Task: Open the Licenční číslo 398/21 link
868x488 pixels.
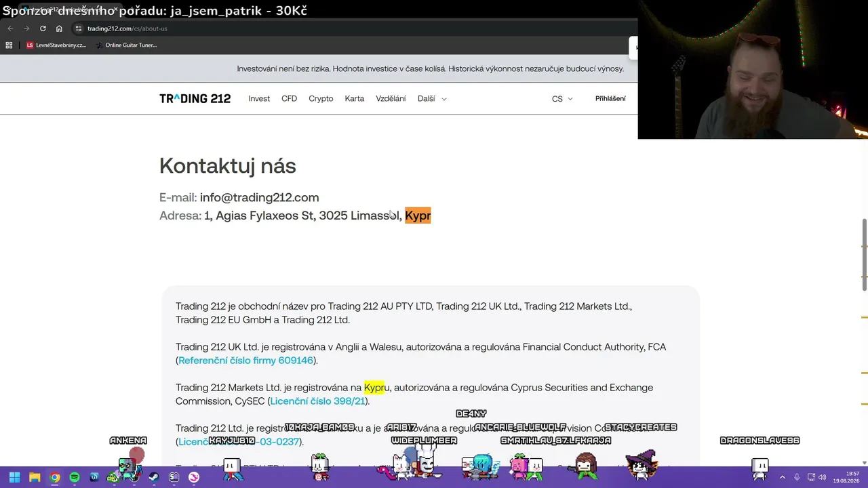Action: pos(317,401)
